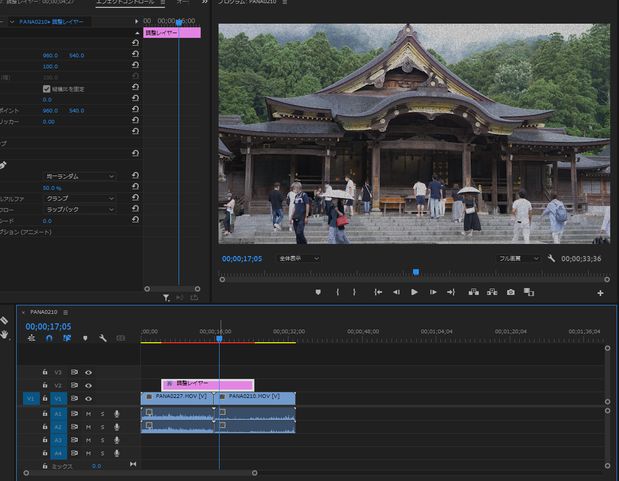Select the PANA0227.MOV video clip
The image size is (619, 481).
177,397
